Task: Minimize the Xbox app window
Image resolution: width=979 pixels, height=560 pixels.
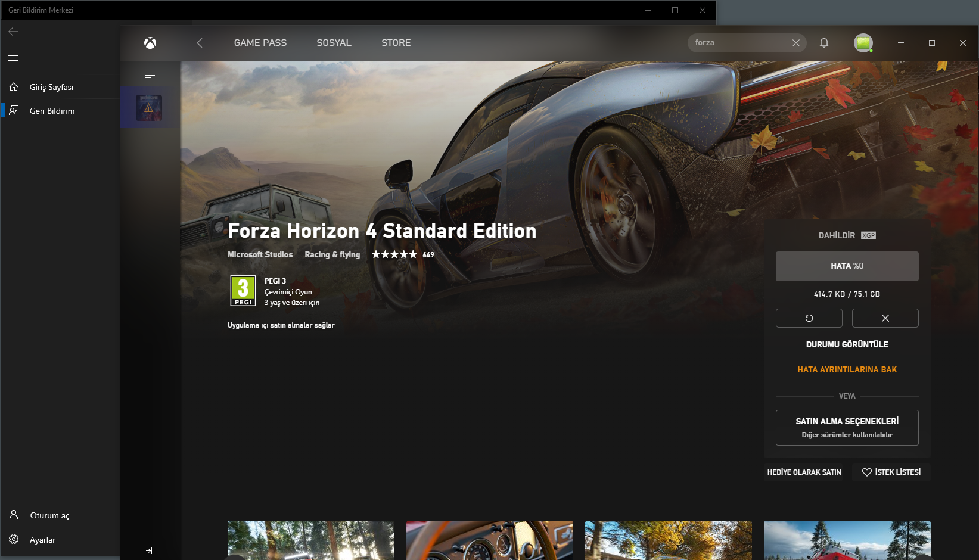Action: [901, 43]
